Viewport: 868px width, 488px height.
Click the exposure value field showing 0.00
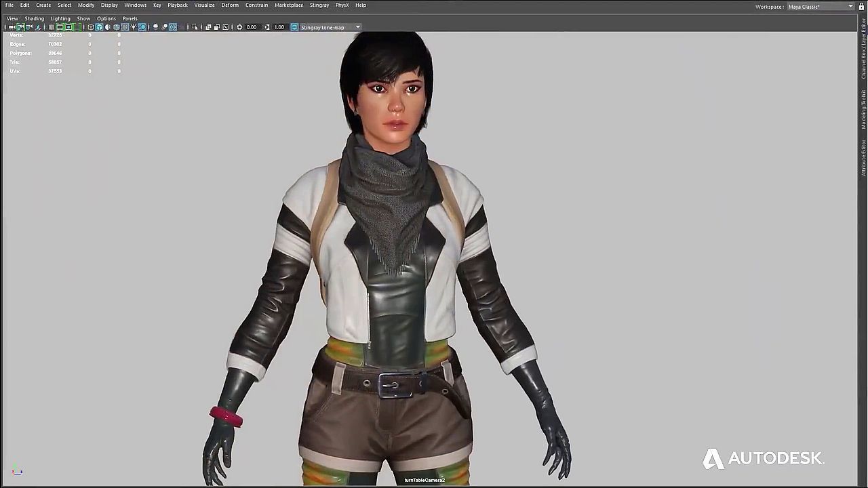pyautogui.click(x=252, y=27)
